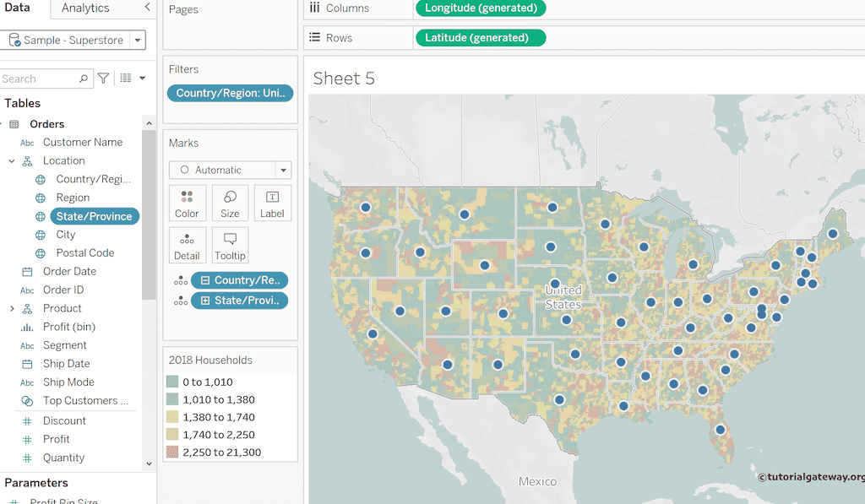Click the view options list icon
Viewport: 865px width, 504px height.
pyautogui.click(x=126, y=79)
